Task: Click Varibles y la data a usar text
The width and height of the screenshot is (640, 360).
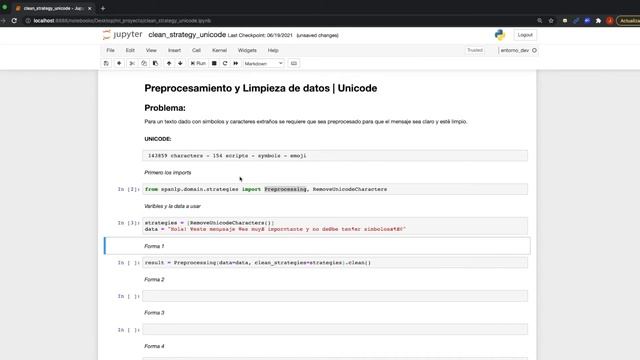Action: tap(172, 206)
